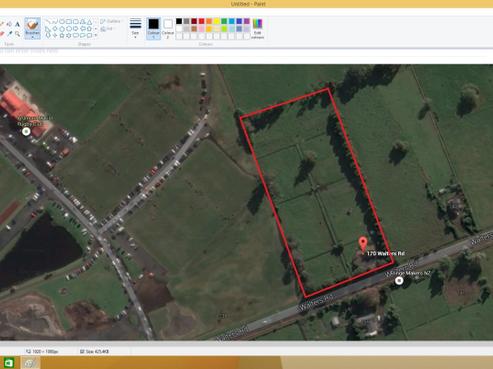493x369 pixels.
Task: Choose the black colour swatch
Action: click(x=179, y=21)
